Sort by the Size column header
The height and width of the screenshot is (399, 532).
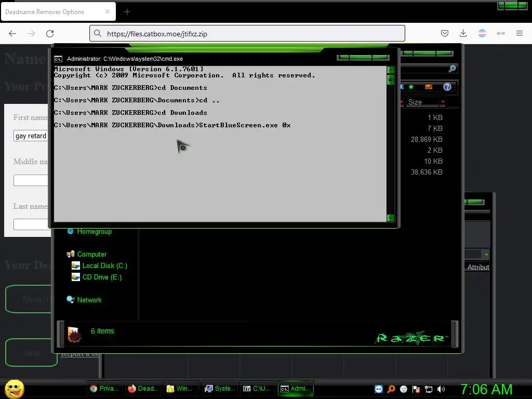(x=421, y=102)
